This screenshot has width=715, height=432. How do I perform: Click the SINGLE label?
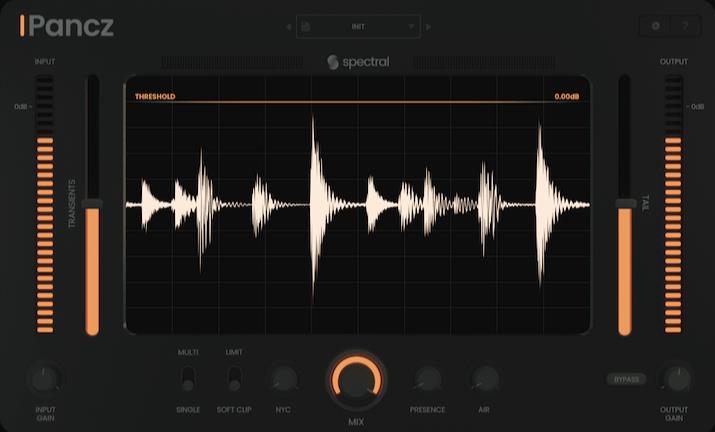(x=188, y=410)
